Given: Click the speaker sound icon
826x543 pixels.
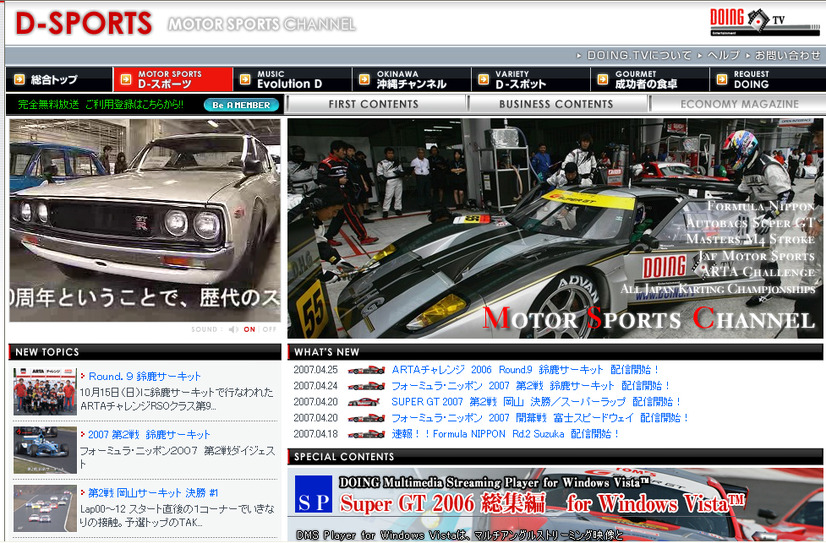Looking at the screenshot, I should tap(233, 329).
